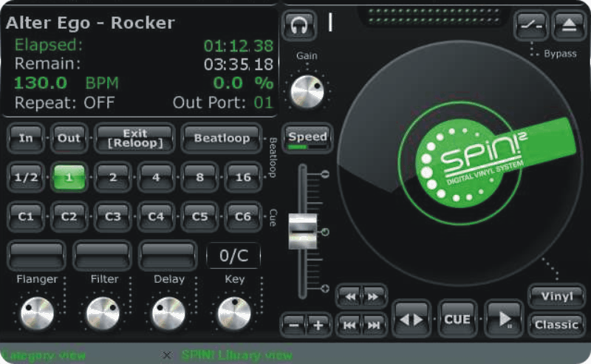Click the pitch slider handle
Viewport: 591px width, 364px height.
[302, 231]
